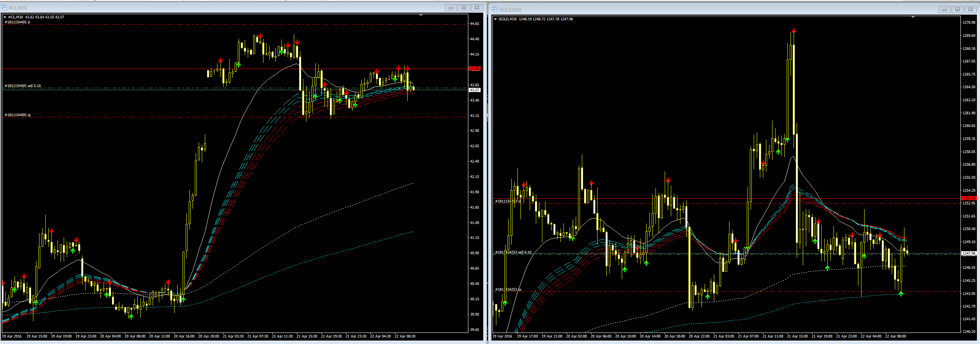Click the 43.57 bid price tag
The width and height of the screenshot is (980, 344).
tap(475, 90)
